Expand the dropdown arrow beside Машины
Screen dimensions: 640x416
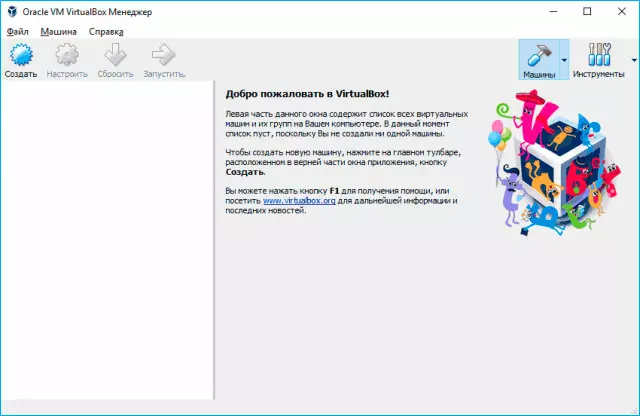pos(564,60)
